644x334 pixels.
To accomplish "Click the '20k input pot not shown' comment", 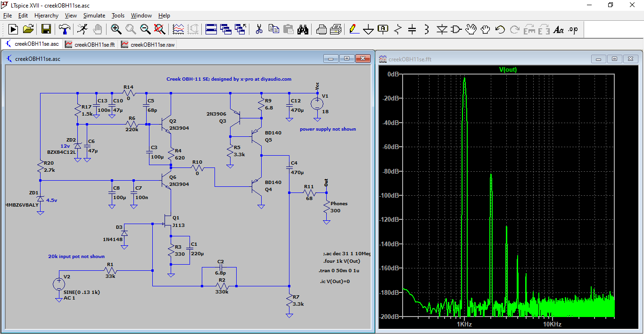I will coord(76,257).
